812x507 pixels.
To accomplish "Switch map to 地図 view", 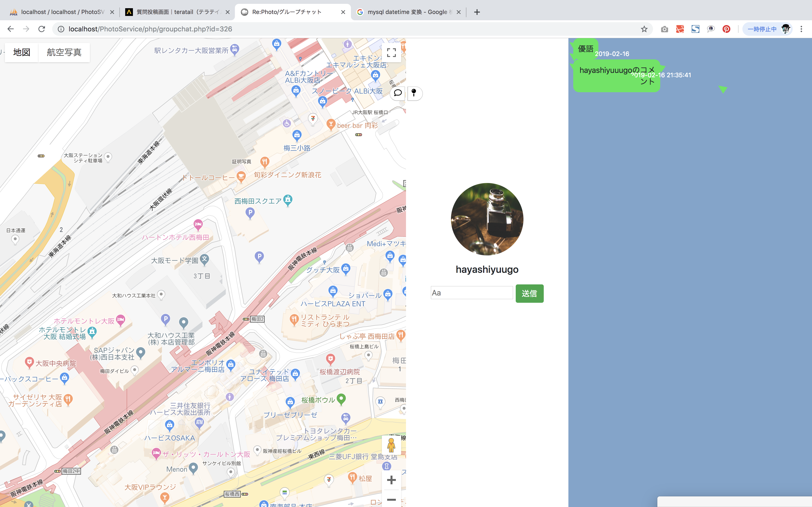I will [22, 52].
